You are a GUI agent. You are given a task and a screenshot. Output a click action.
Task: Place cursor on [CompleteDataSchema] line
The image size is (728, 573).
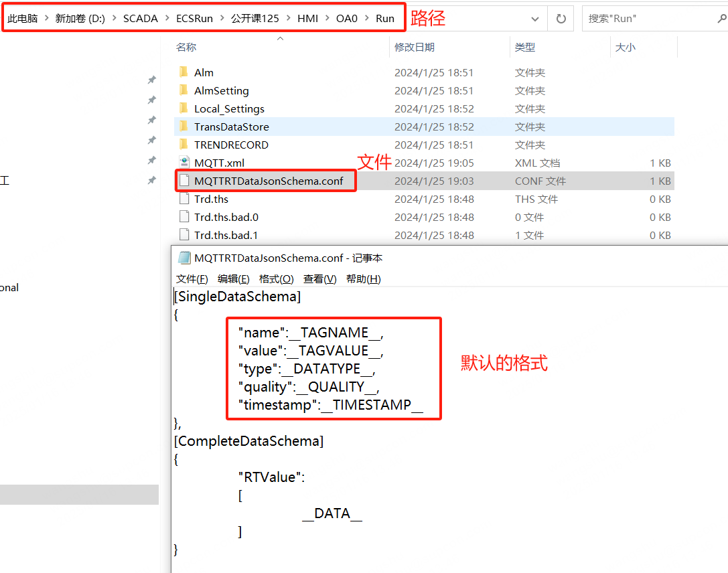click(248, 440)
